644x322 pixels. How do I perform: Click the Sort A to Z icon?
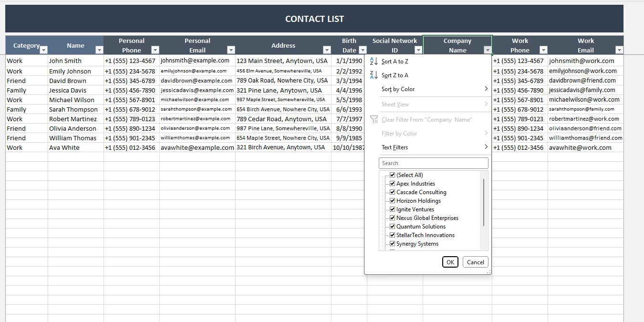(x=374, y=61)
